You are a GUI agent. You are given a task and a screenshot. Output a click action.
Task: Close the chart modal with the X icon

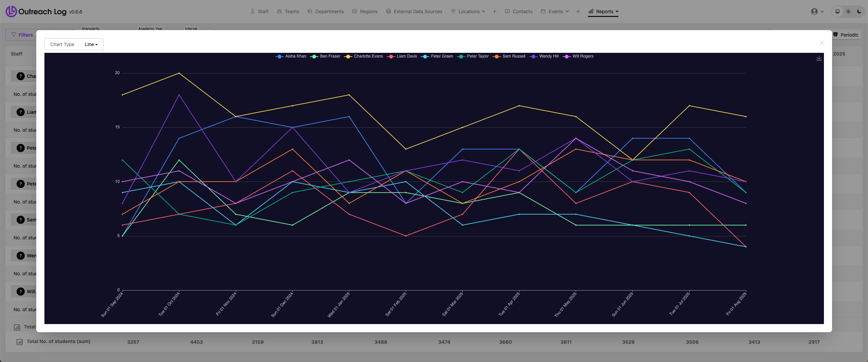[x=822, y=43]
